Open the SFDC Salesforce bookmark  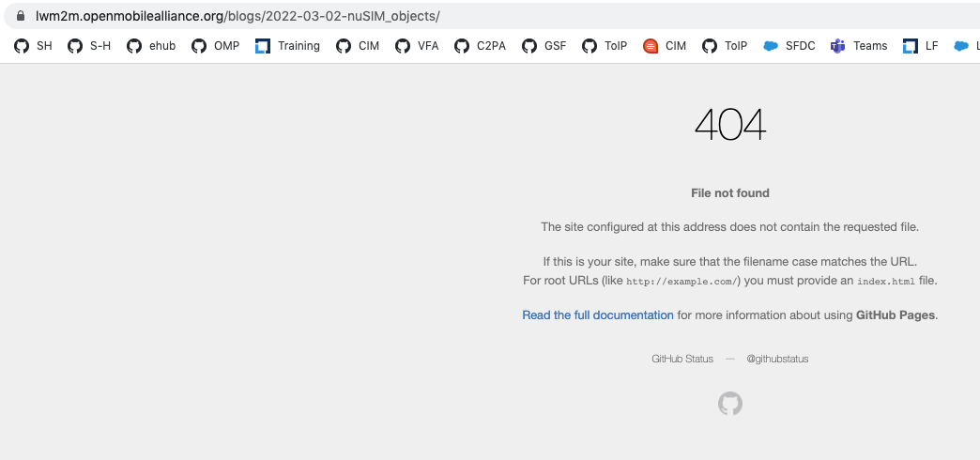[789, 46]
